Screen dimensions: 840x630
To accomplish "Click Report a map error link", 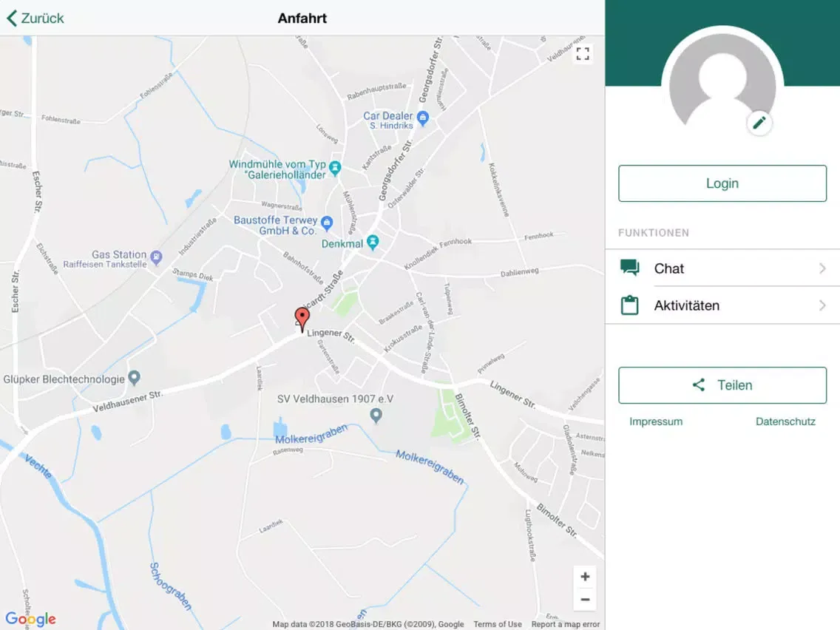I will (566, 624).
